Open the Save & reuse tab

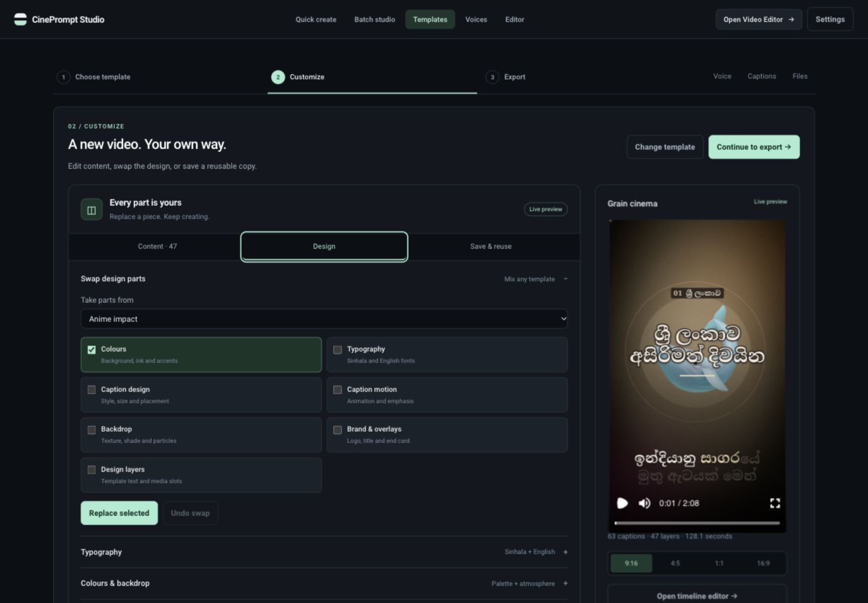coord(491,247)
